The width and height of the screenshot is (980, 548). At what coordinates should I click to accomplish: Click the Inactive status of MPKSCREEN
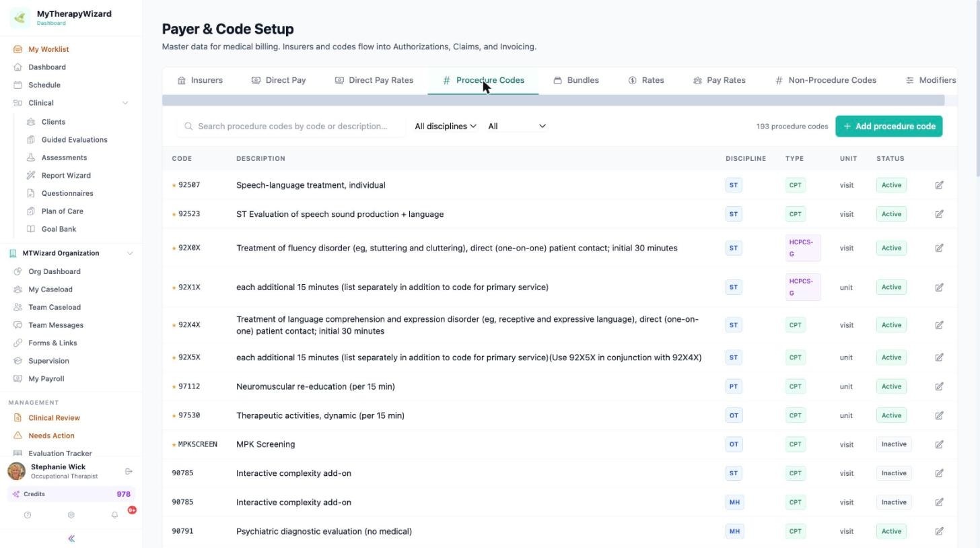[x=894, y=444]
